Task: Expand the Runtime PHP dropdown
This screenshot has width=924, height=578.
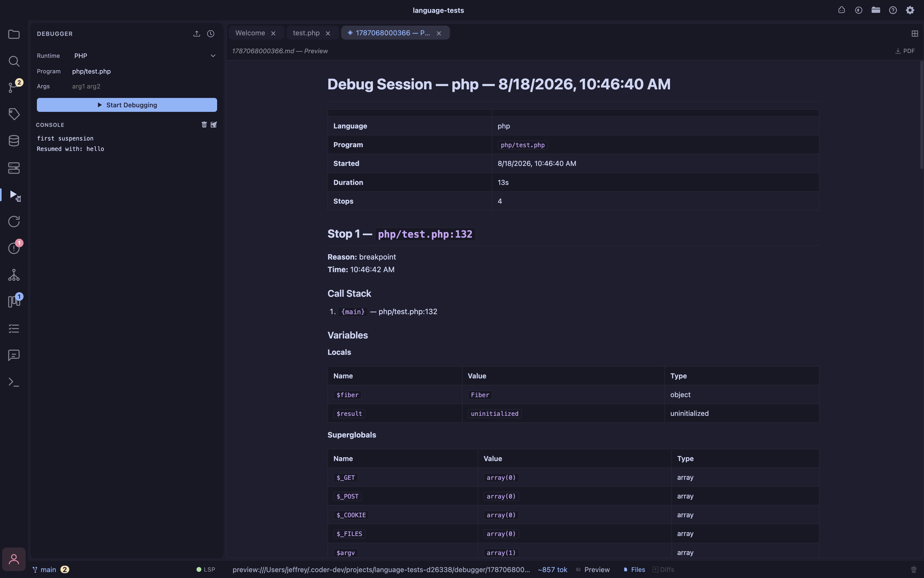Action: tap(145, 56)
